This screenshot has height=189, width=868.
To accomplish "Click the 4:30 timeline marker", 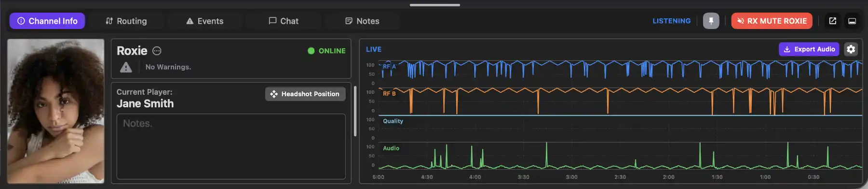I will 427,177.
